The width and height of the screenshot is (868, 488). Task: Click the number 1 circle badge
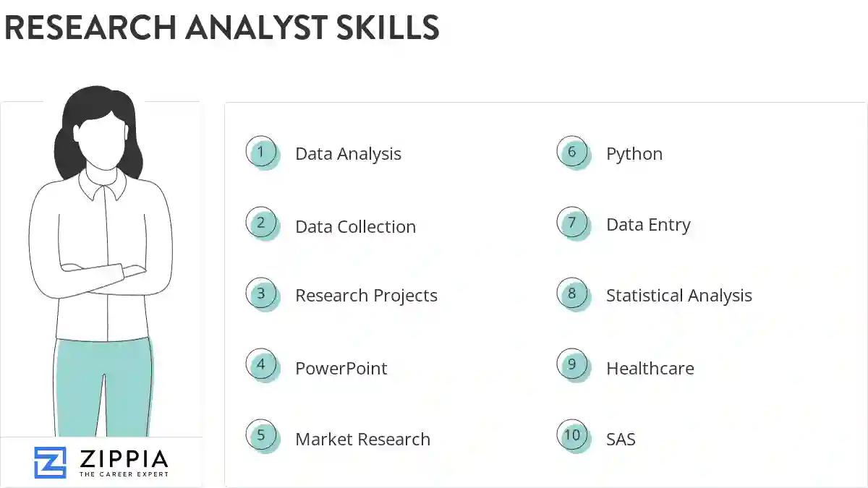(x=261, y=153)
